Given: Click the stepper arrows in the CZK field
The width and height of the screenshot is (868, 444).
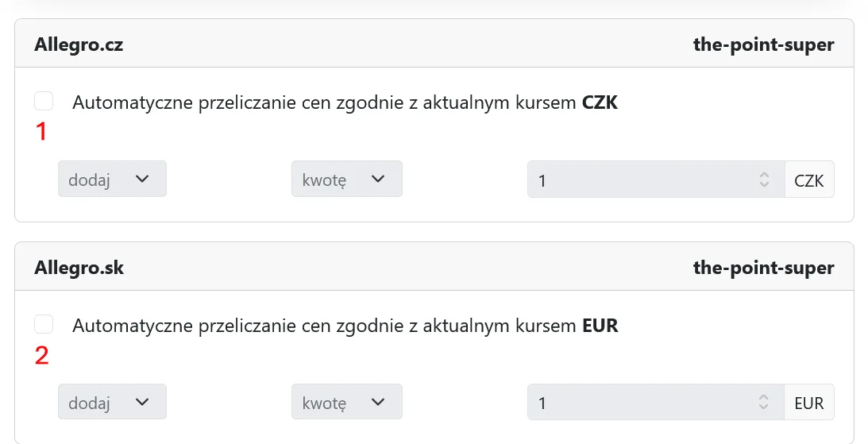Looking at the screenshot, I should pos(764,180).
